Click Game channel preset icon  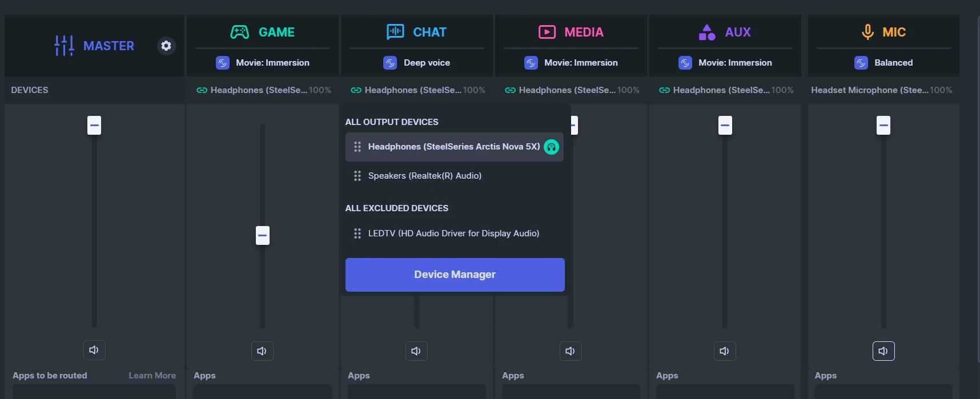click(x=223, y=63)
